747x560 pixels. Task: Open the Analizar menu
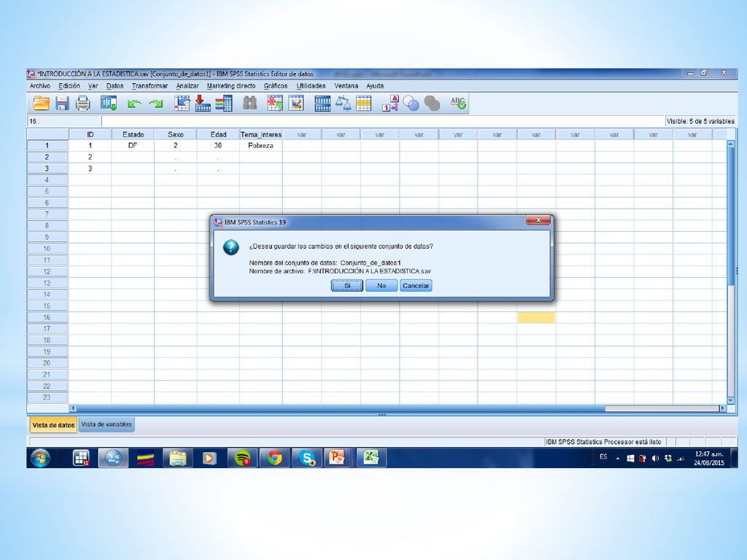[x=187, y=86]
